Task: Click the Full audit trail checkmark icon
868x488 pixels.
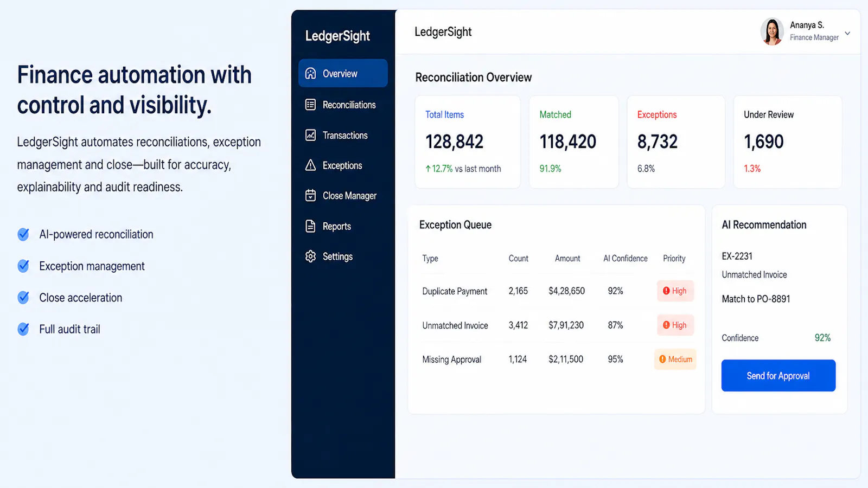Action: [23, 329]
